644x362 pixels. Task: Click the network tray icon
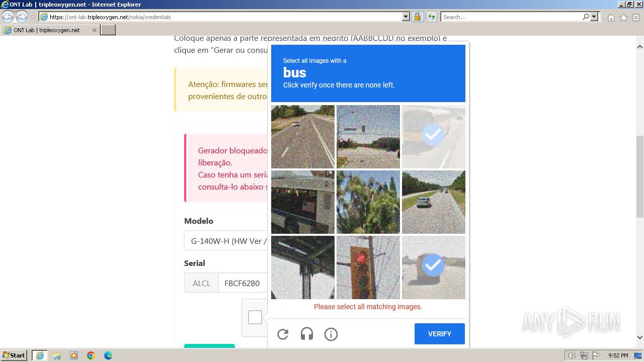[584, 355]
